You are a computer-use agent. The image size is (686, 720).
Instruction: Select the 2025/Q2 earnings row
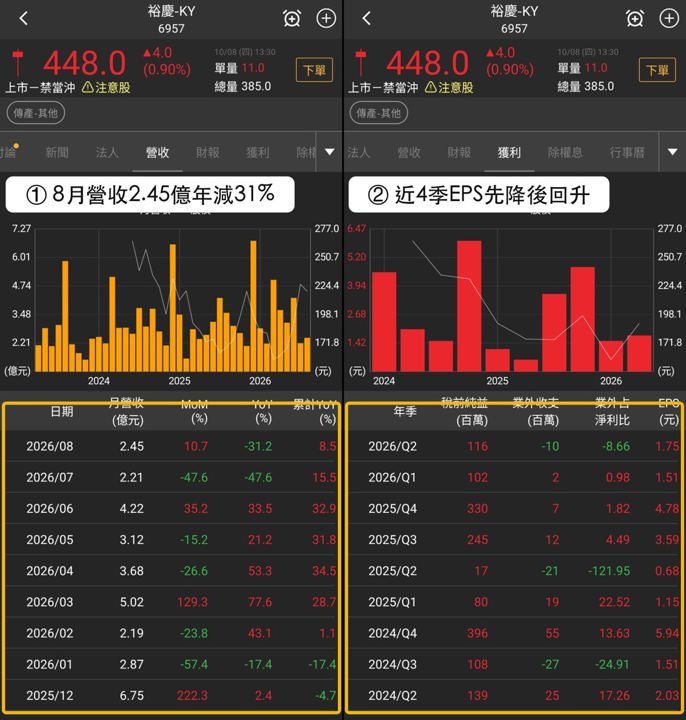pos(514,571)
